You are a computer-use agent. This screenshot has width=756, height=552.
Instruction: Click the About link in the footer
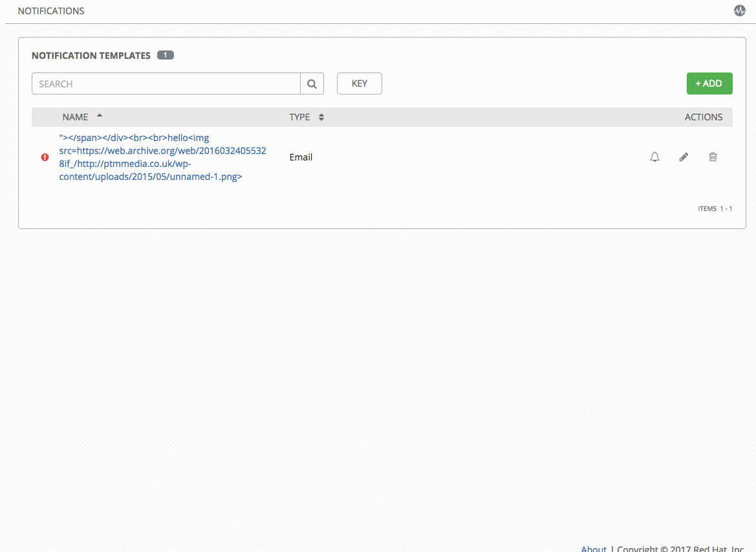click(x=593, y=548)
